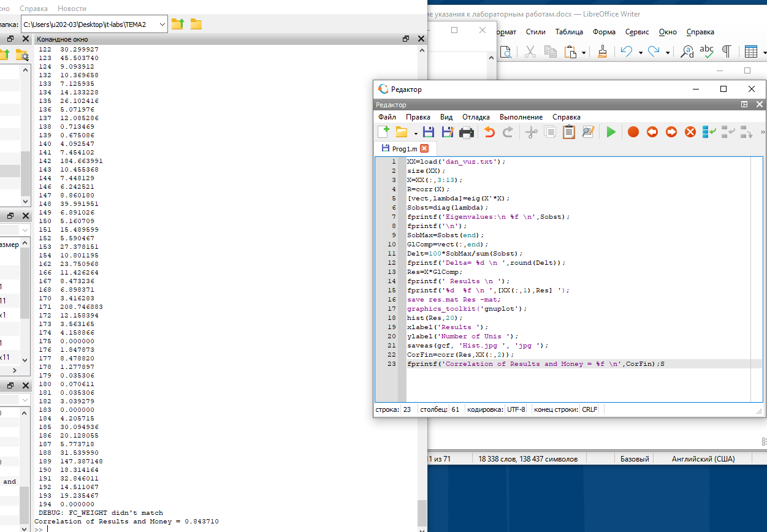Remove all breakpoints with red X icon
This screenshot has height=532, width=767.
tap(690, 132)
